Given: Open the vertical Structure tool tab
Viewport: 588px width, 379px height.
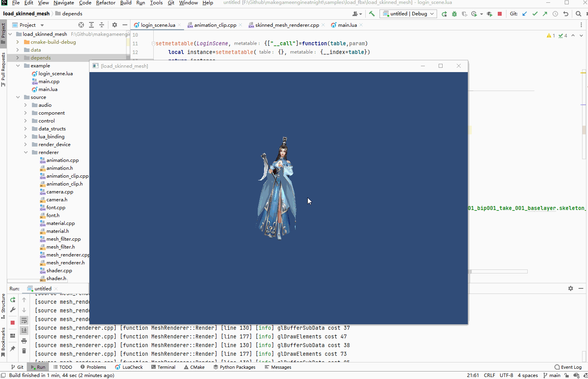Looking at the screenshot, I should (x=3, y=307).
